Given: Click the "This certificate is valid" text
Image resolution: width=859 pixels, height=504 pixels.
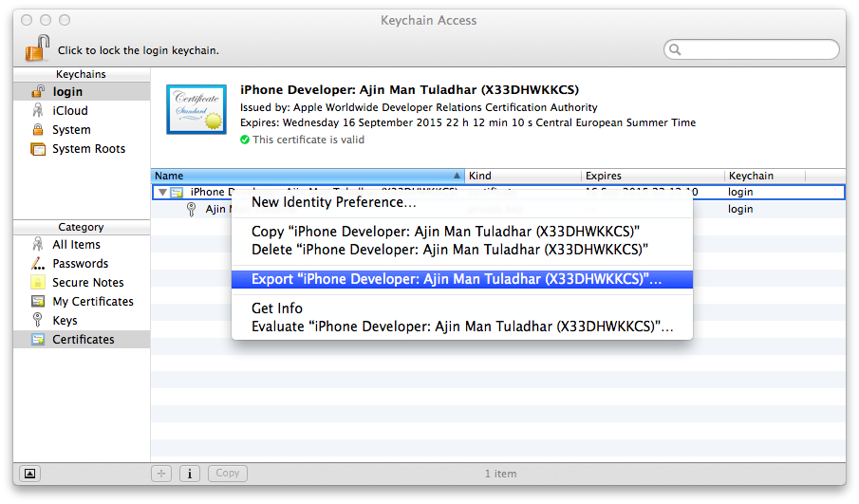Looking at the screenshot, I should tap(308, 140).
